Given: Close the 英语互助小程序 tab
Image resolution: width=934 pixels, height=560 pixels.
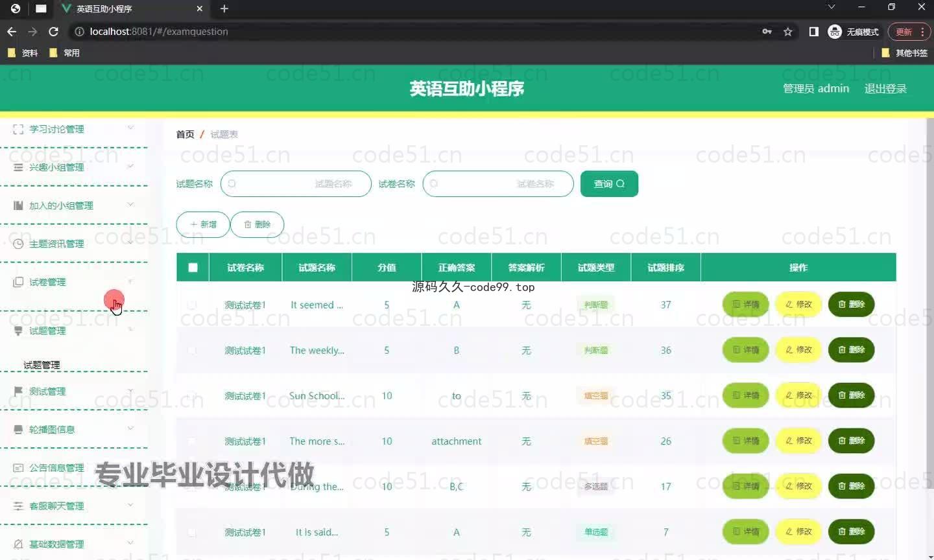Looking at the screenshot, I should pyautogui.click(x=199, y=8).
